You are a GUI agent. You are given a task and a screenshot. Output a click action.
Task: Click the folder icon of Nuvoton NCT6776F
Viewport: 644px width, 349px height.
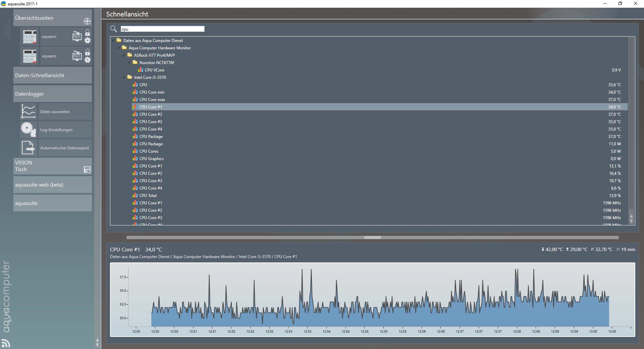[135, 62]
